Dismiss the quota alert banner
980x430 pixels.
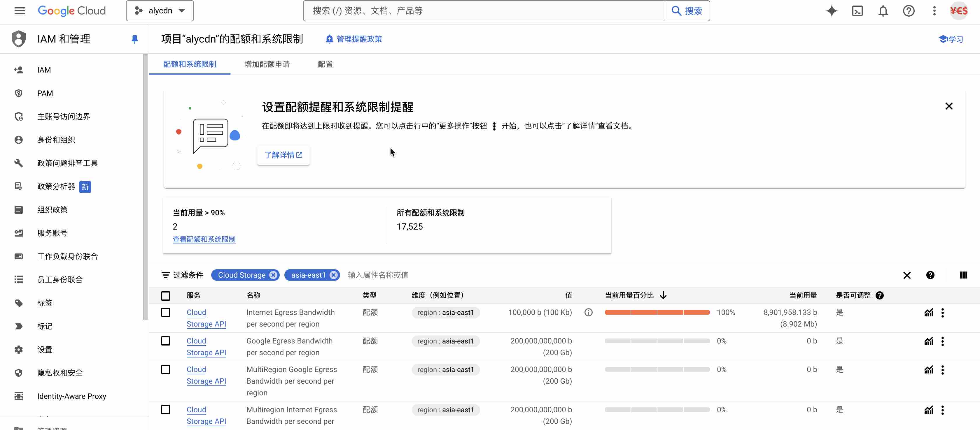(949, 106)
